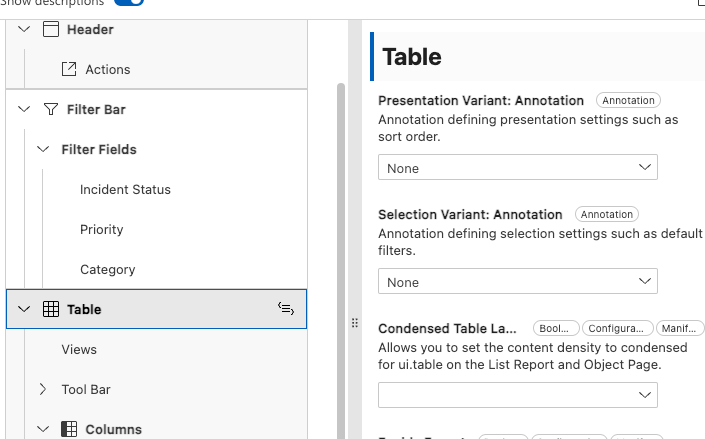This screenshot has height=439, width=705.
Task: Toggle the Show descriptions switch
Action: [x=128, y=2]
